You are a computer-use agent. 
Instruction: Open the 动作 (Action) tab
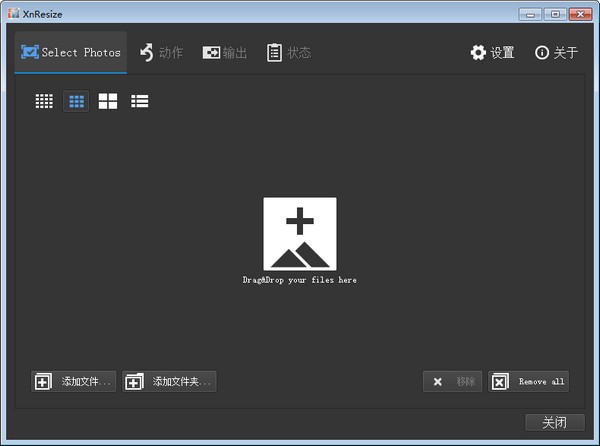point(161,52)
